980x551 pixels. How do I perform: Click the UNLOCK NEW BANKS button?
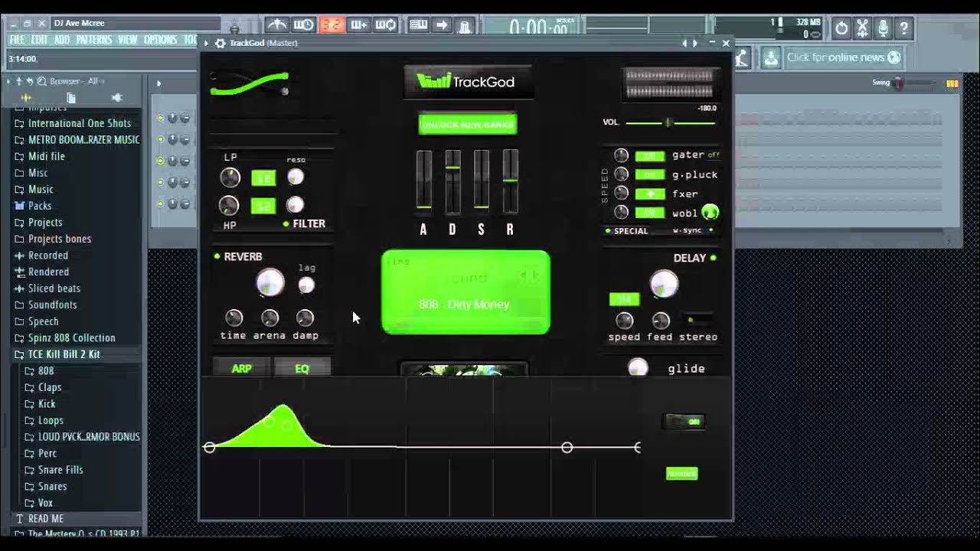[468, 124]
